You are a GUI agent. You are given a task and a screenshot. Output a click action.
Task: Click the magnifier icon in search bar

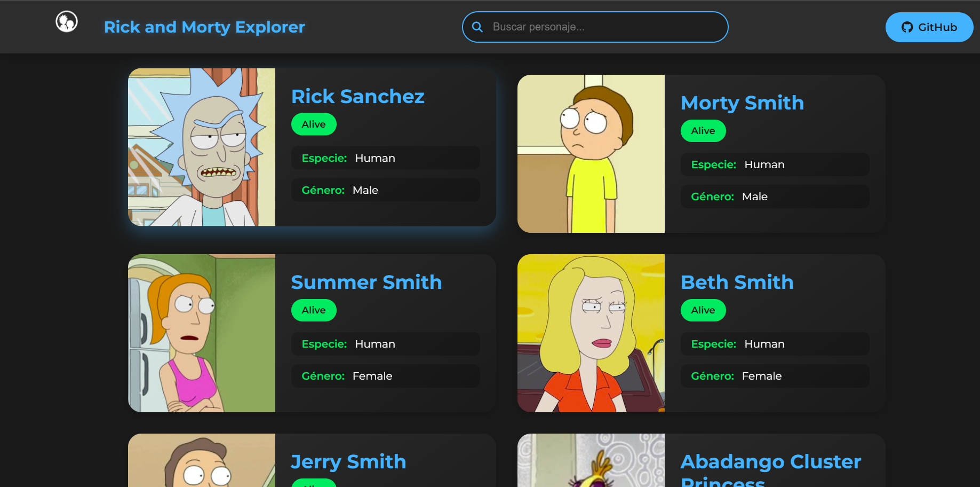click(x=477, y=27)
